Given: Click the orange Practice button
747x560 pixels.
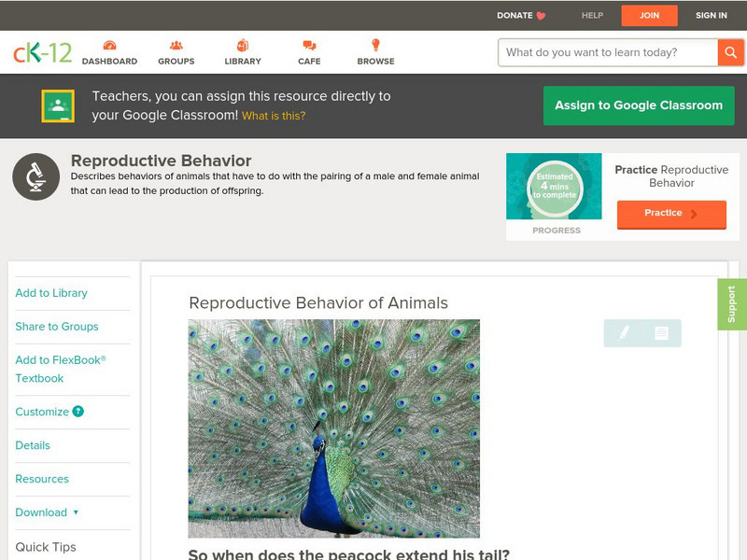Looking at the screenshot, I should tap(671, 214).
